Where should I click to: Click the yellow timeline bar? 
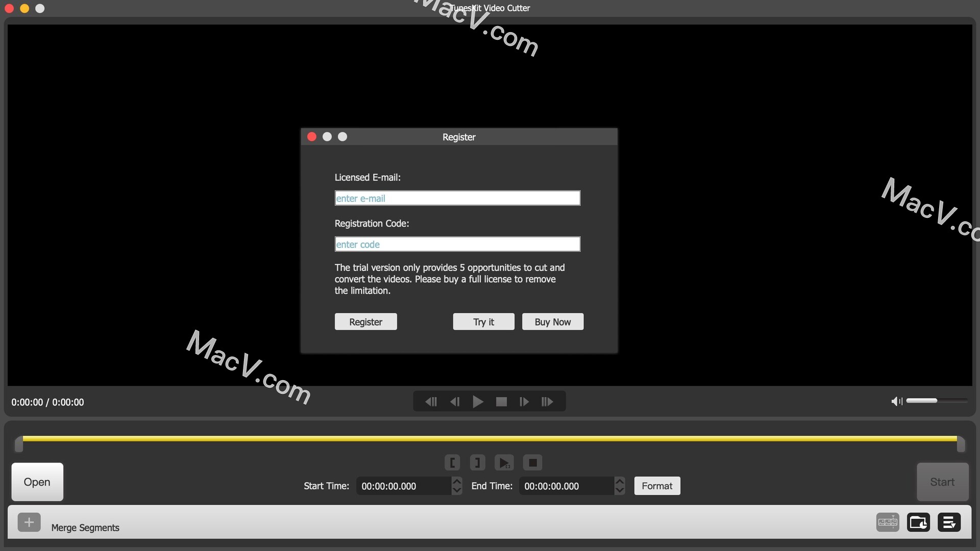pyautogui.click(x=490, y=438)
